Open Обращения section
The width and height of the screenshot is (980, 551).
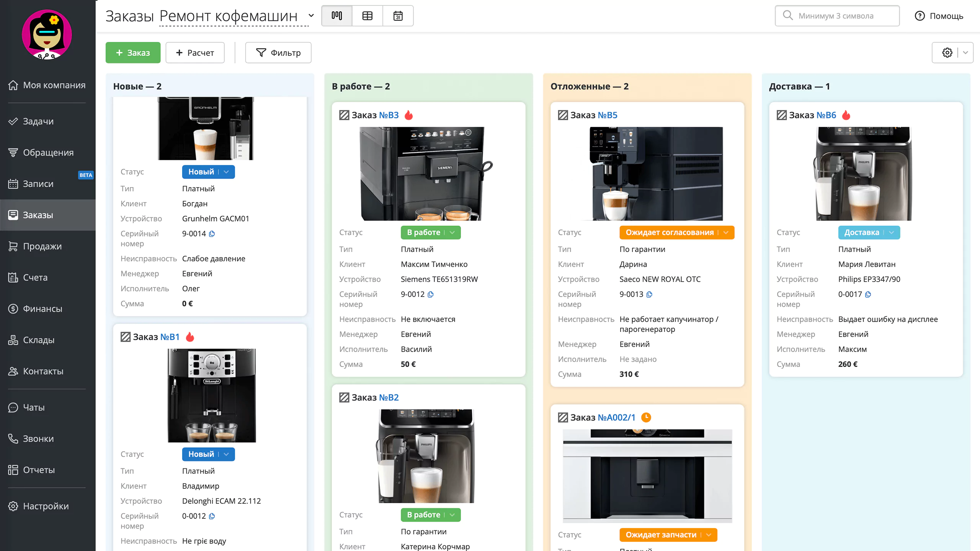[x=47, y=152]
